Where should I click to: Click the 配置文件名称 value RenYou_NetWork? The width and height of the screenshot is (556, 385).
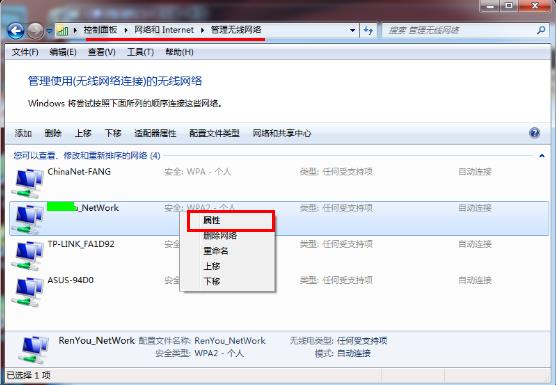coord(230,341)
